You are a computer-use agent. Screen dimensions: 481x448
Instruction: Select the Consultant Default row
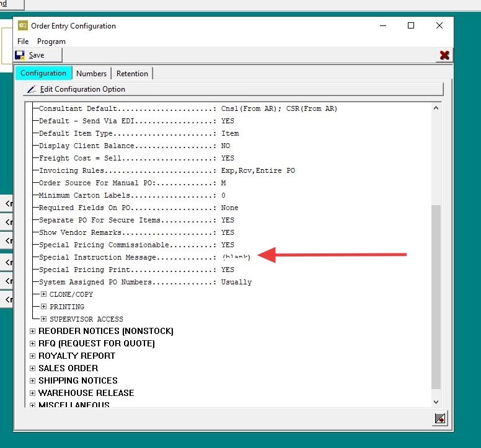point(188,108)
